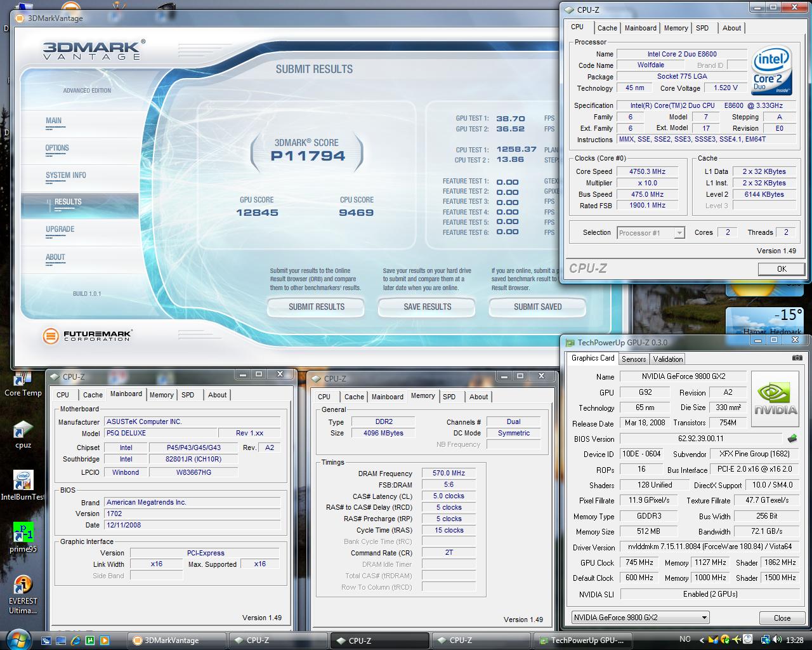Open the EVEREST Ultimate desktop icon
812x650 pixels.
[23, 595]
